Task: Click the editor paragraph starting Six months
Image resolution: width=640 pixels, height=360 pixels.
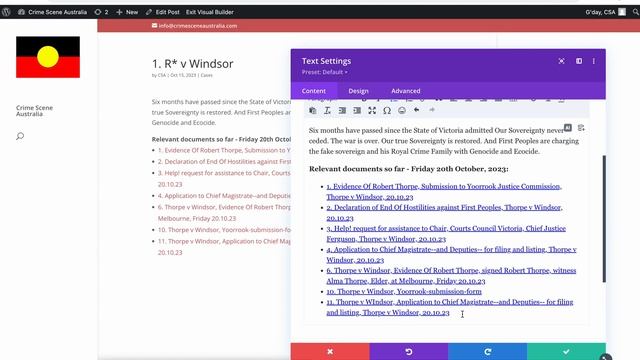Action: click(x=444, y=141)
